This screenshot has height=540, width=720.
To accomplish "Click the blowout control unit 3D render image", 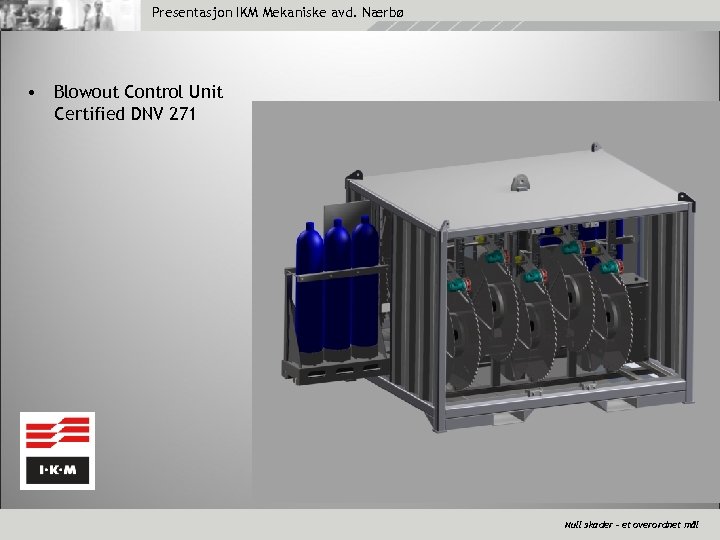I will (486, 302).
